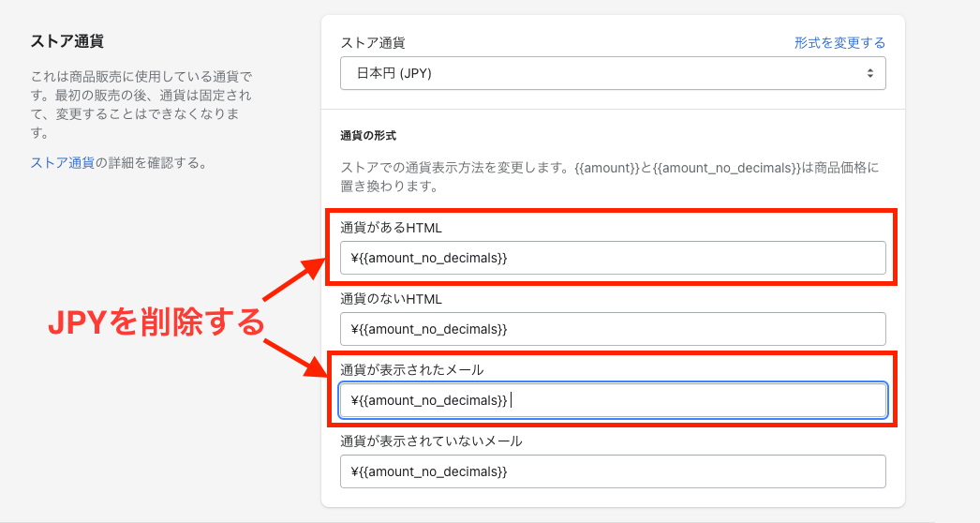Click the {{amount}} description text under 通貨の形式
This screenshot has height=523, width=980.
[609, 177]
